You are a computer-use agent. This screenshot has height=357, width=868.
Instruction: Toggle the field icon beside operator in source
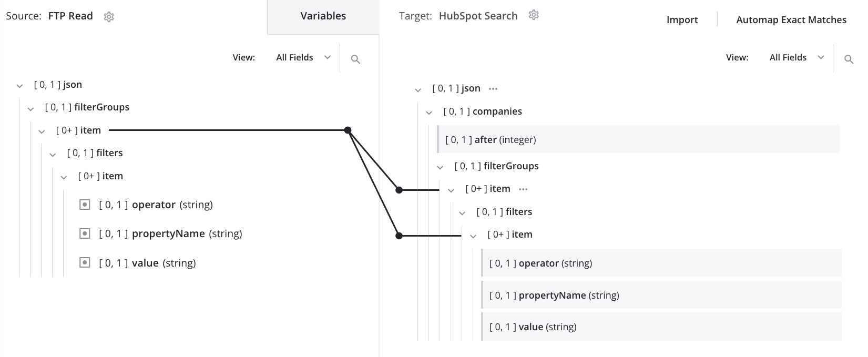pos(84,204)
